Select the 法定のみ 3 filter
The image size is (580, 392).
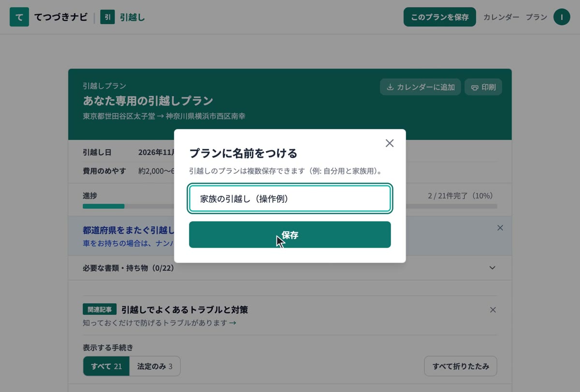pyautogui.click(x=155, y=366)
